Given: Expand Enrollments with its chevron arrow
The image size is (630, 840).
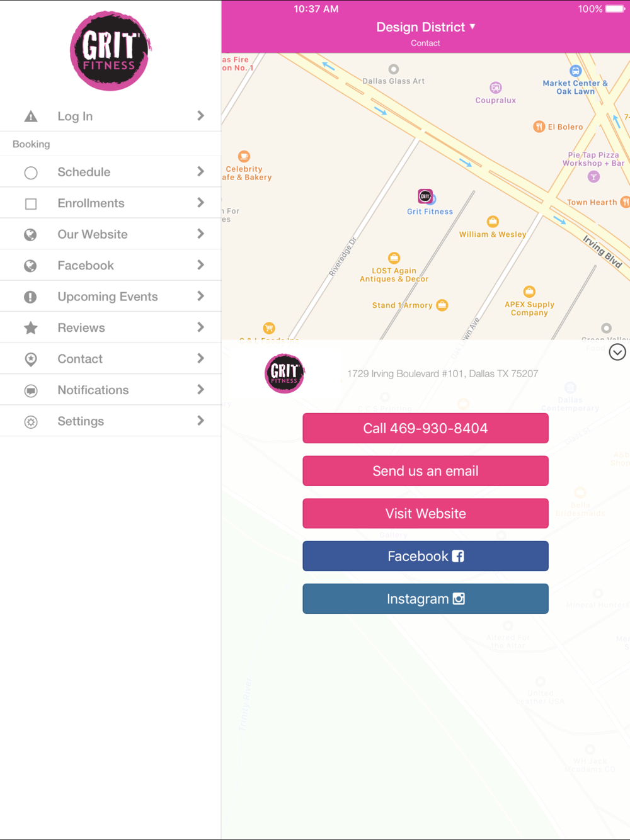Looking at the screenshot, I should tap(200, 203).
